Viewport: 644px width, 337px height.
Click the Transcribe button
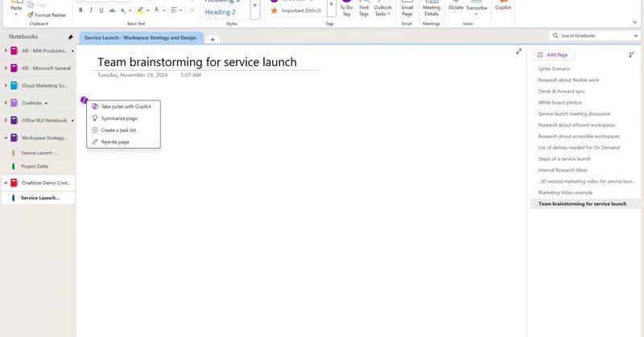477,6
